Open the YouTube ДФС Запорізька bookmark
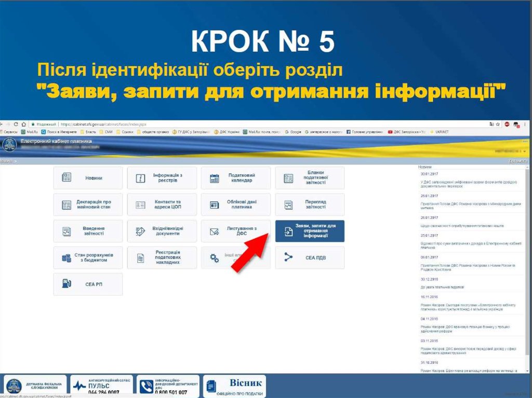The width and height of the screenshot is (532, 398). click(406, 132)
